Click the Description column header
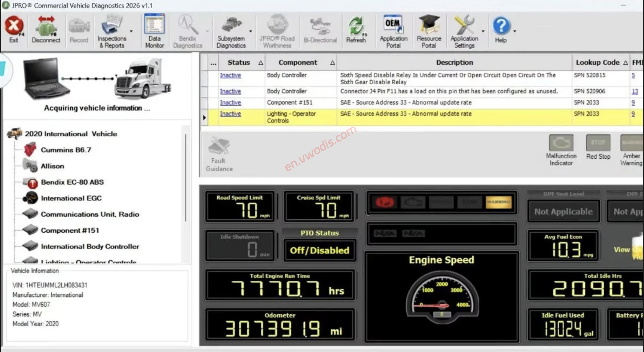 click(454, 62)
